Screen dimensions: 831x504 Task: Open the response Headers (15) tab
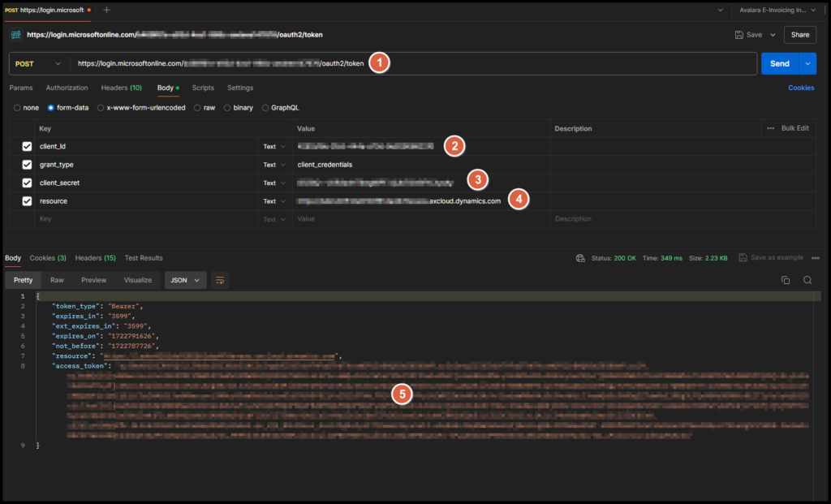tap(96, 258)
